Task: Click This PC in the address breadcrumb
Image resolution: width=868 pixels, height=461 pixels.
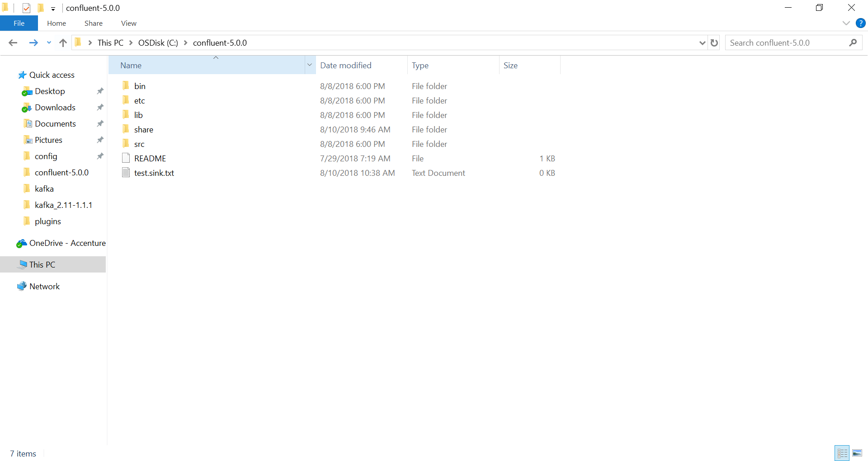Action: (110, 43)
